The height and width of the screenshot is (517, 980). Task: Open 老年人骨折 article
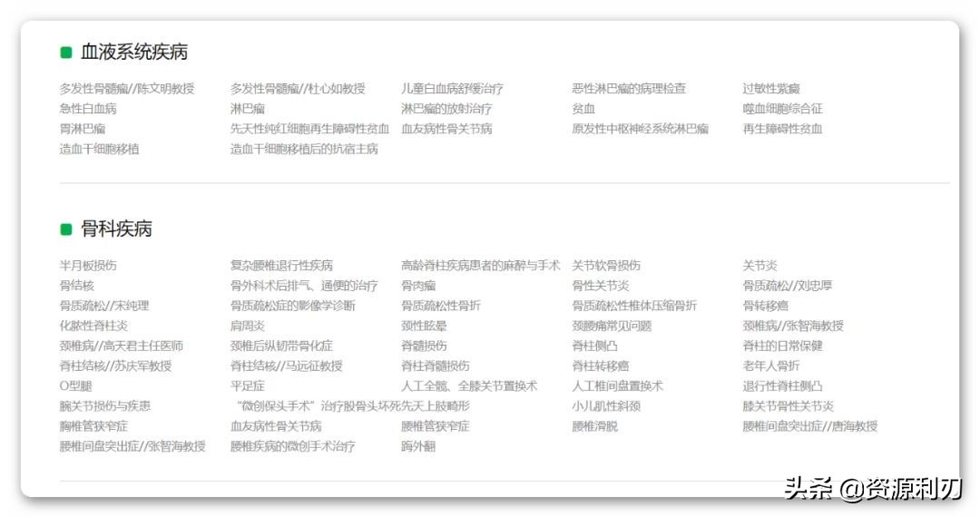(771, 366)
